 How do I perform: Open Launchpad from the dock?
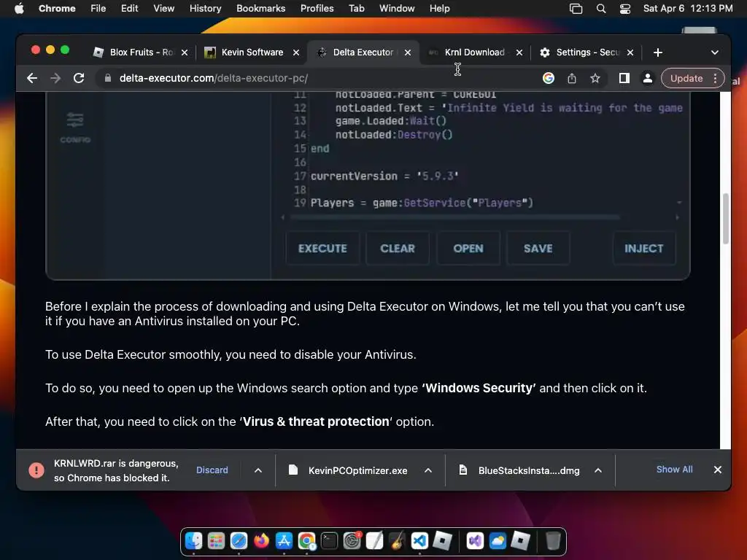[216, 541]
